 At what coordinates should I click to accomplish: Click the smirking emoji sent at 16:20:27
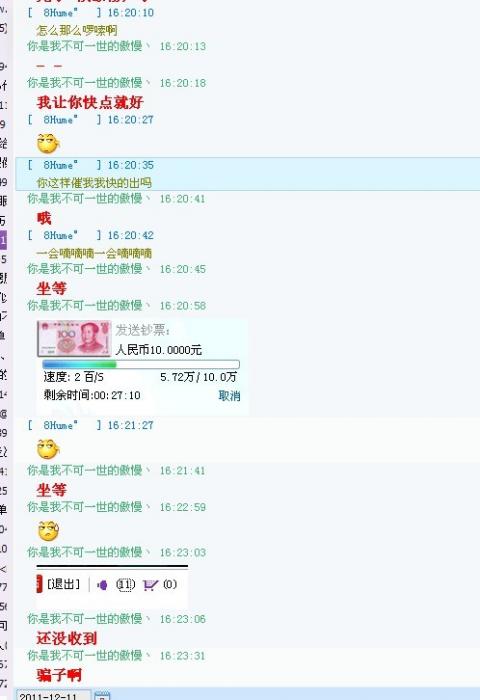[48, 144]
